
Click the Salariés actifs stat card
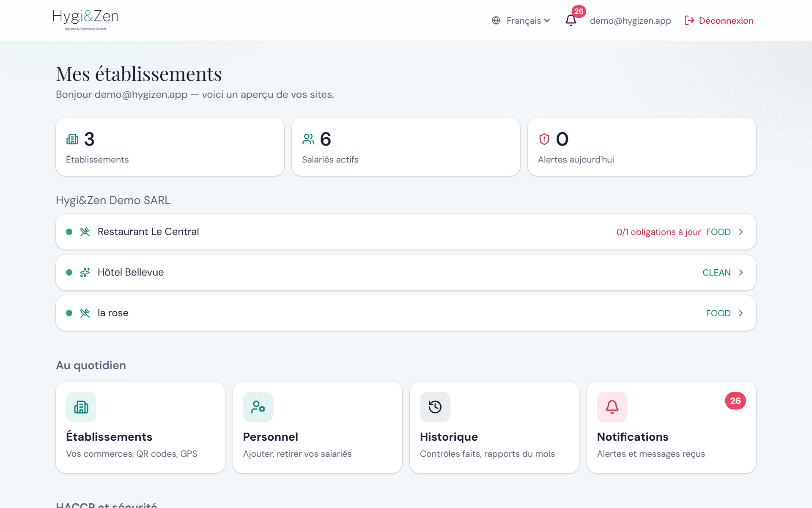(406, 146)
